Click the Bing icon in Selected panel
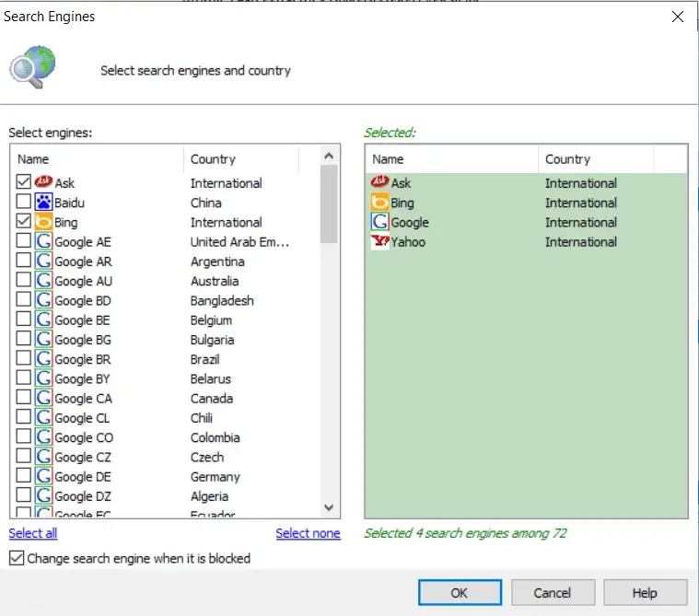The width and height of the screenshot is (699, 616). 379,202
